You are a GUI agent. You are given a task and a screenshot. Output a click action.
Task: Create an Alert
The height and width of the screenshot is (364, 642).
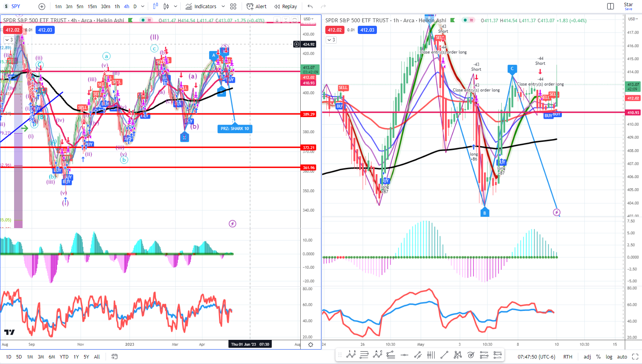pos(256,6)
